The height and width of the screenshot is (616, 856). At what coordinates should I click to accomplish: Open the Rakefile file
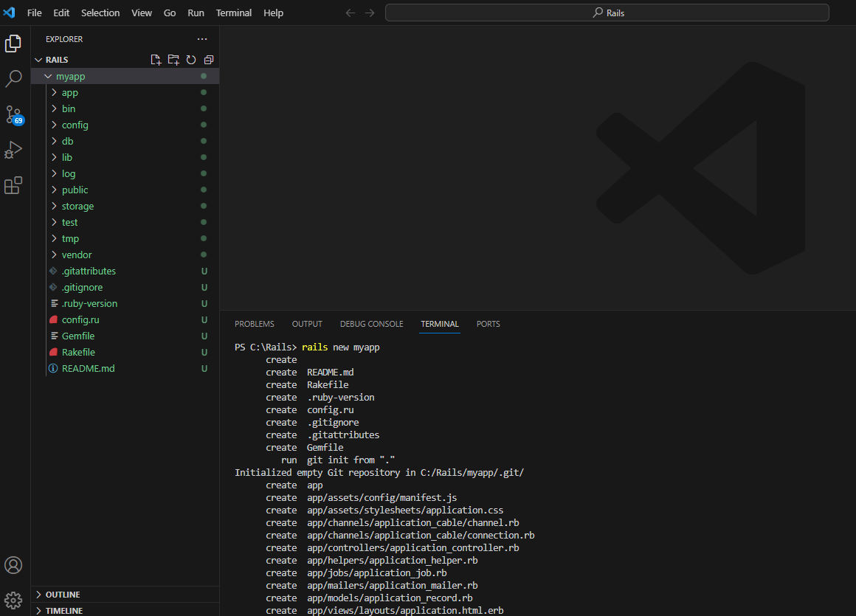click(78, 353)
